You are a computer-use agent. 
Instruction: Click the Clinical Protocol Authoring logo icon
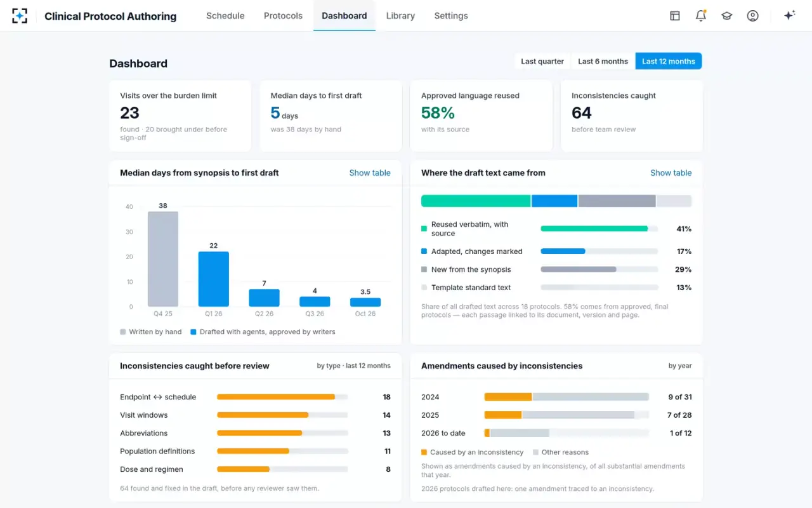click(20, 16)
